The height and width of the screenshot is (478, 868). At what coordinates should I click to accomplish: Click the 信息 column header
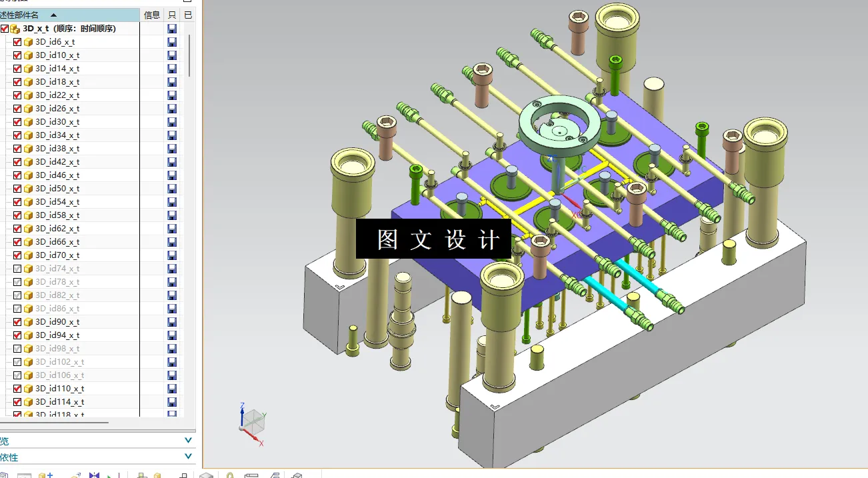point(151,14)
